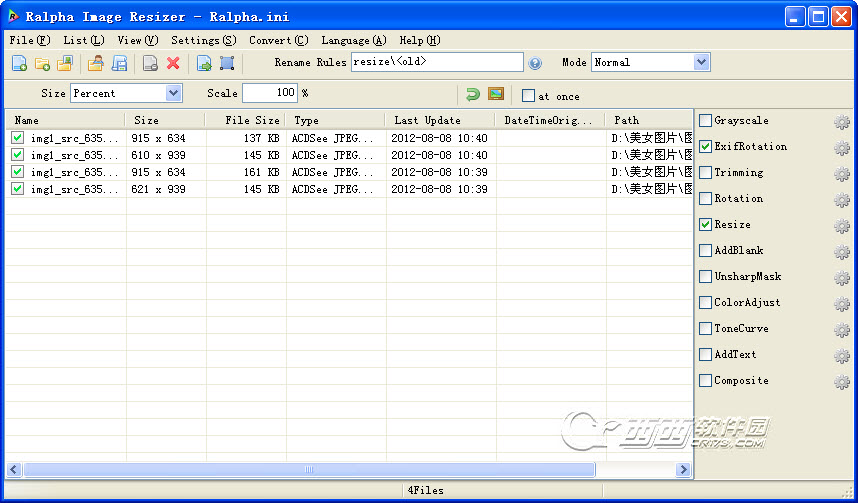Click the add folder with subfolders icon
The height and width of the screenshot is (503, 858).
(x=65, y=63)
